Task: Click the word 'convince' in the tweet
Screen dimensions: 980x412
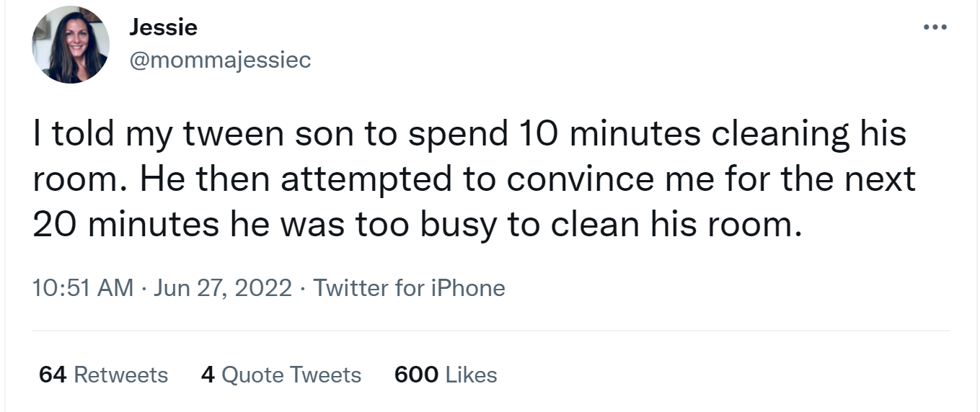Action: (577, 179)
